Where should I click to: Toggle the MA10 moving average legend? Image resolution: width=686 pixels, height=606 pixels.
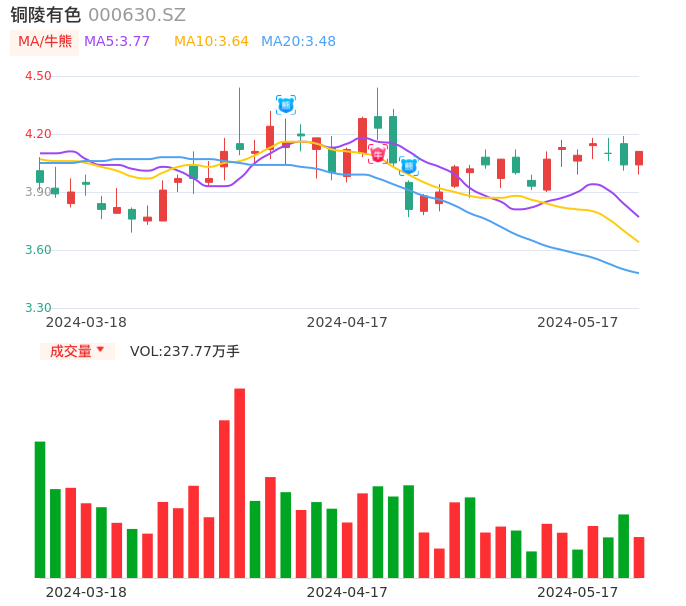tap(211, 42)
